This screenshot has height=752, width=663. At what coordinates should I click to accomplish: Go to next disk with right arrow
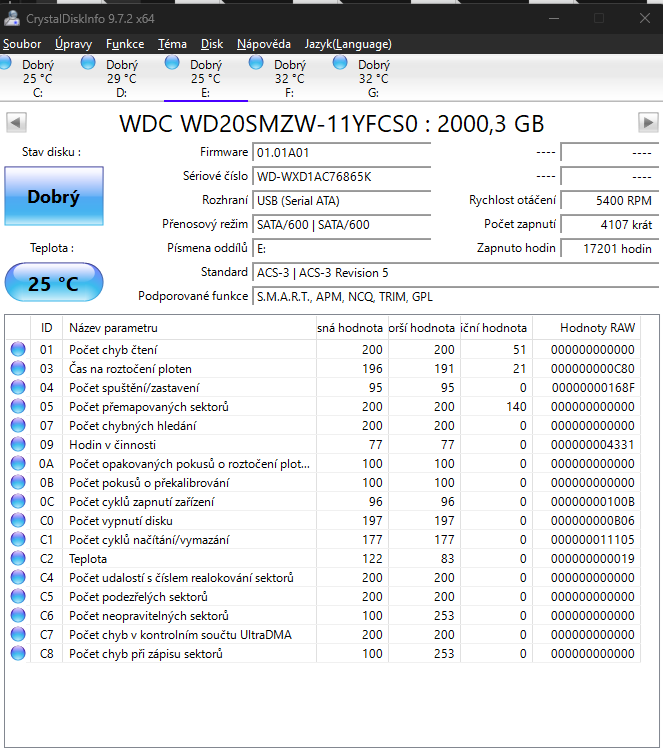[x=648, y=122]
